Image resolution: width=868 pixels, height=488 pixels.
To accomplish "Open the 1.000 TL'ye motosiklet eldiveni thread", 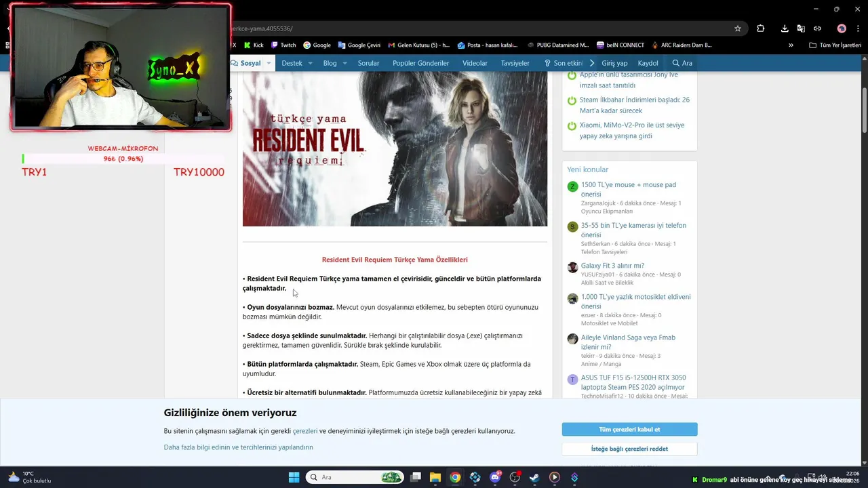I will [x=635, y=302].
